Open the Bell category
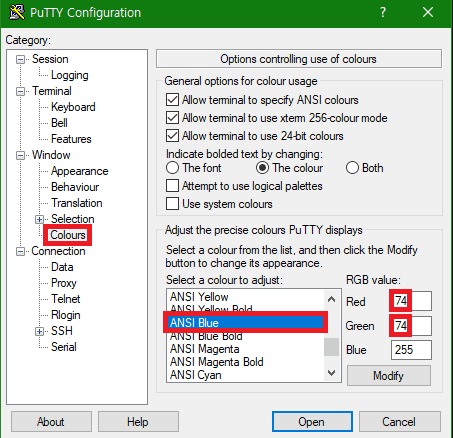 point(59,123)
